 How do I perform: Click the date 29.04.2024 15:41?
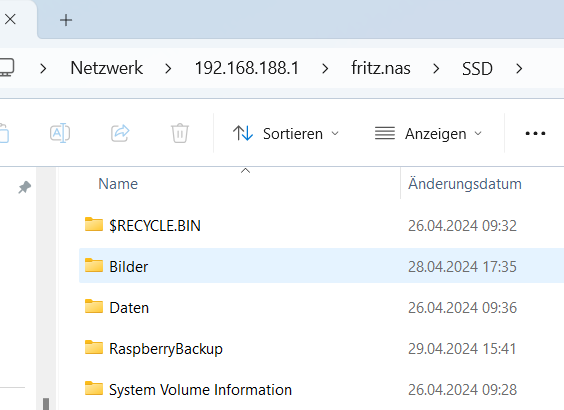[x=462, y=349]
